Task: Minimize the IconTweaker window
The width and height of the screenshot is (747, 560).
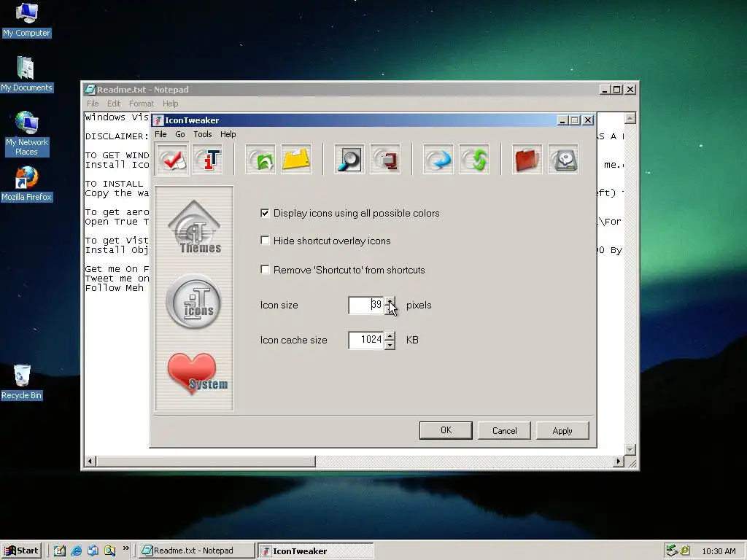Action: [x=563, y=120]
